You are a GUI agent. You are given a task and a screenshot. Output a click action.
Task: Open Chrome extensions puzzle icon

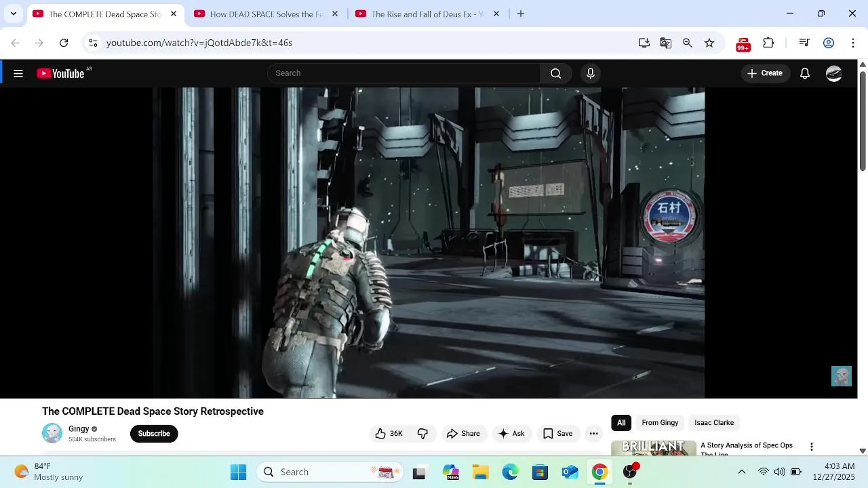768,43
